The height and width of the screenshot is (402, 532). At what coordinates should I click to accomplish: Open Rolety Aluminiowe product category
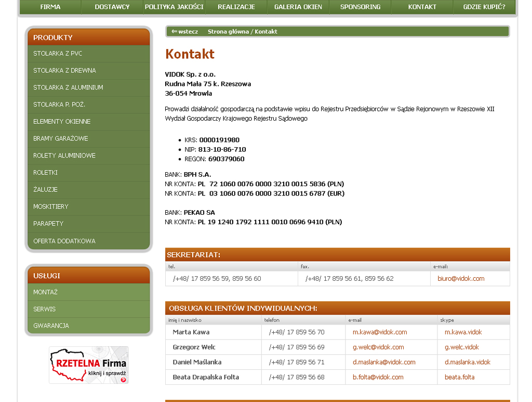[64, 155]
